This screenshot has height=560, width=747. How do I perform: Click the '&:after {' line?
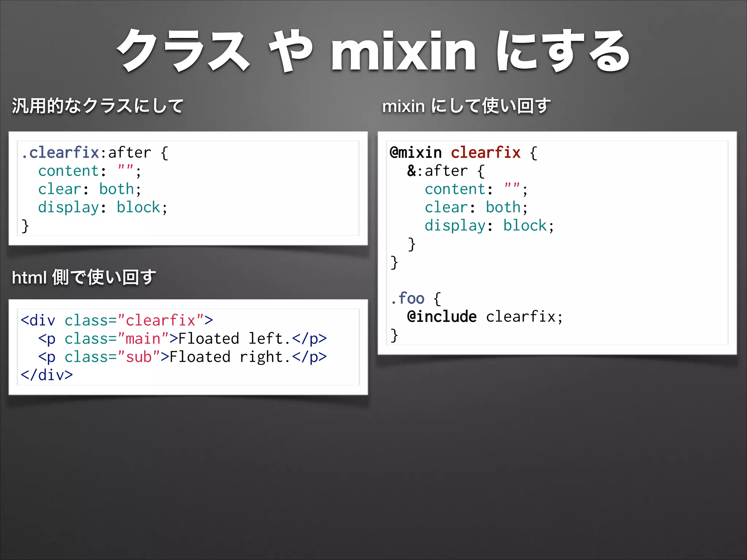point(446,171)
